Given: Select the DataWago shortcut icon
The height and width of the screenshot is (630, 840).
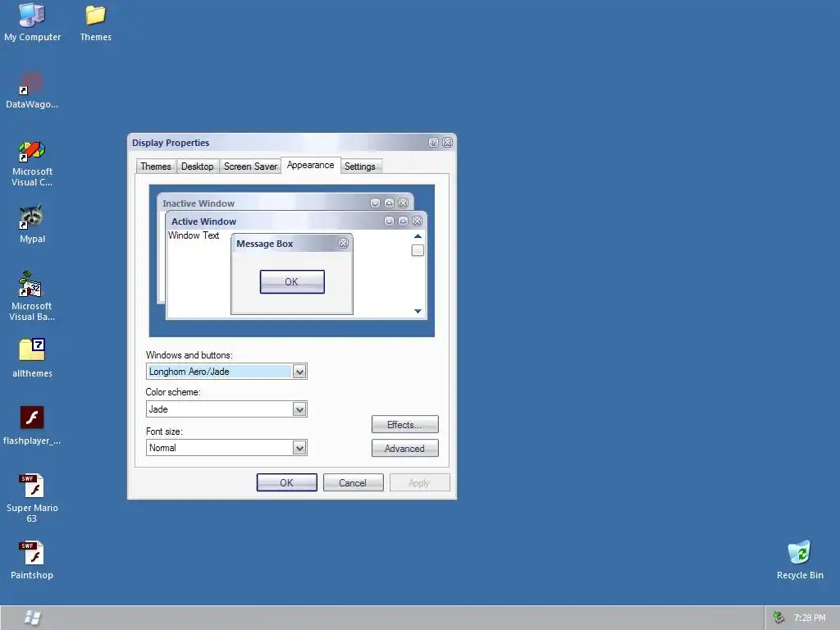Looking at the screenshot, I should (32, 90).
